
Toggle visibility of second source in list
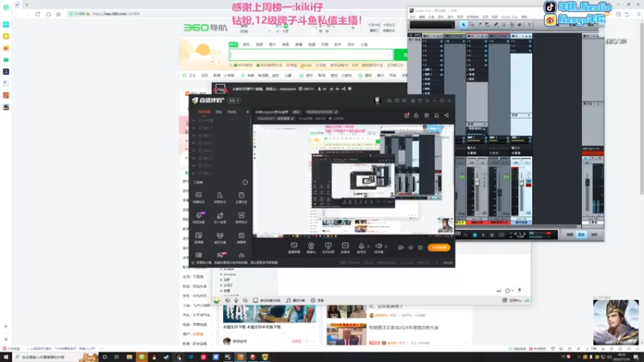[x=194, y=128]
